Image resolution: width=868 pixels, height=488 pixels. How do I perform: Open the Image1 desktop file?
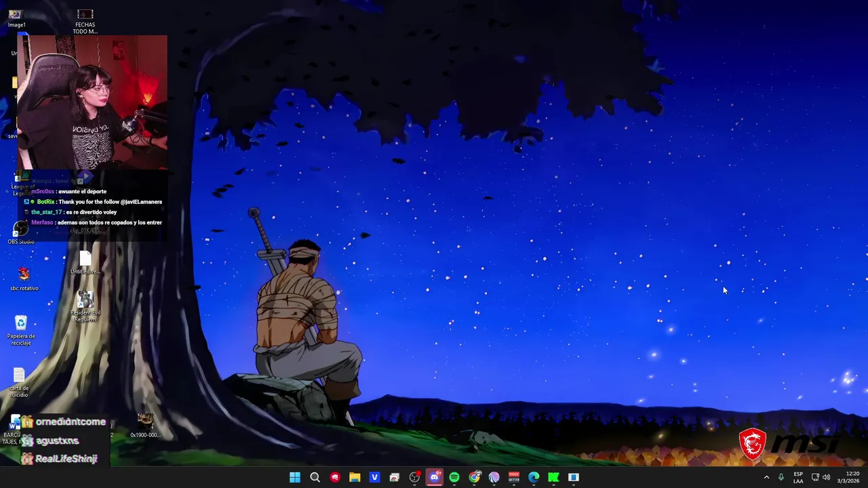[16, 18]
